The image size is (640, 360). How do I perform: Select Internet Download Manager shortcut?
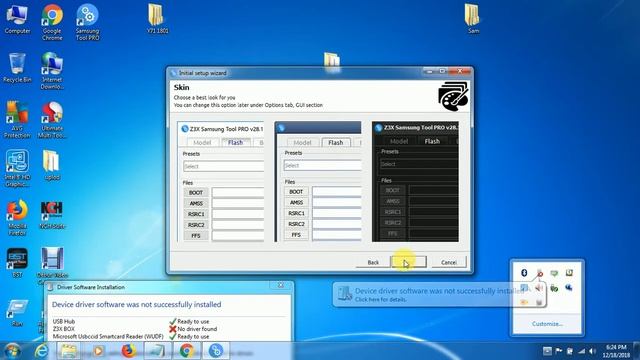tap(52, 71)
